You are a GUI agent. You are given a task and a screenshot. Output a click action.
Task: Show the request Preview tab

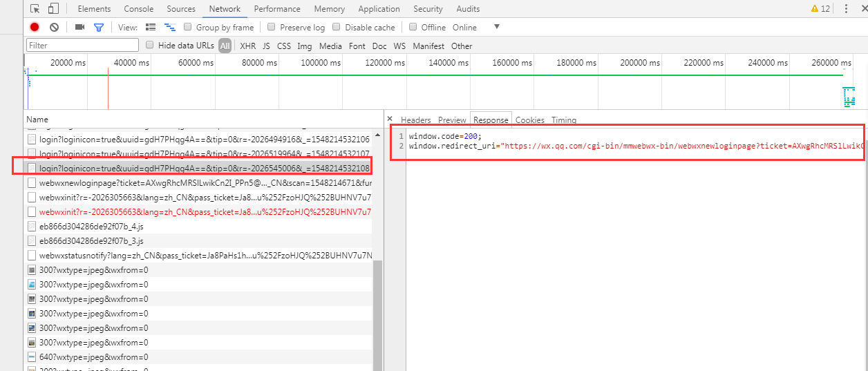(x=452, y=120)
